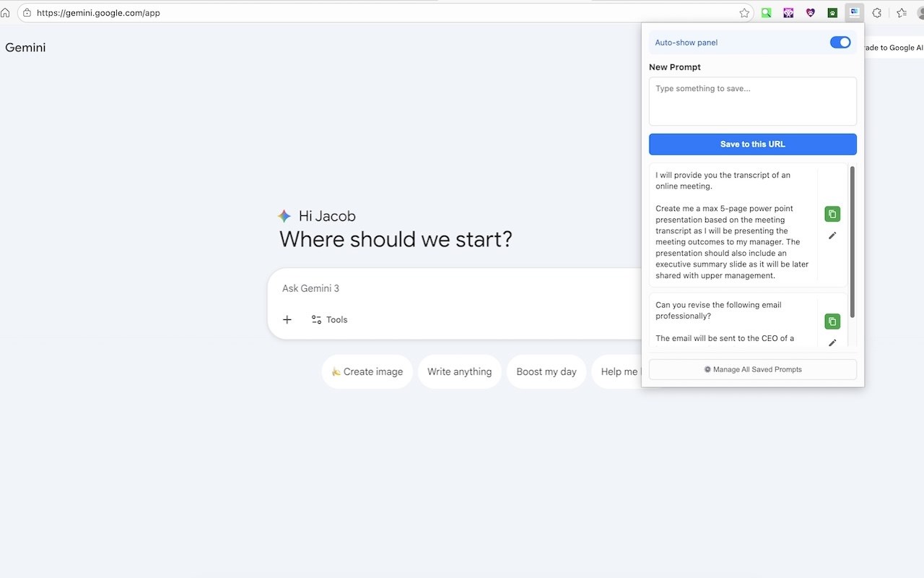
Task: Open the extensions puzzle piece menu
Action: point(877,12)
